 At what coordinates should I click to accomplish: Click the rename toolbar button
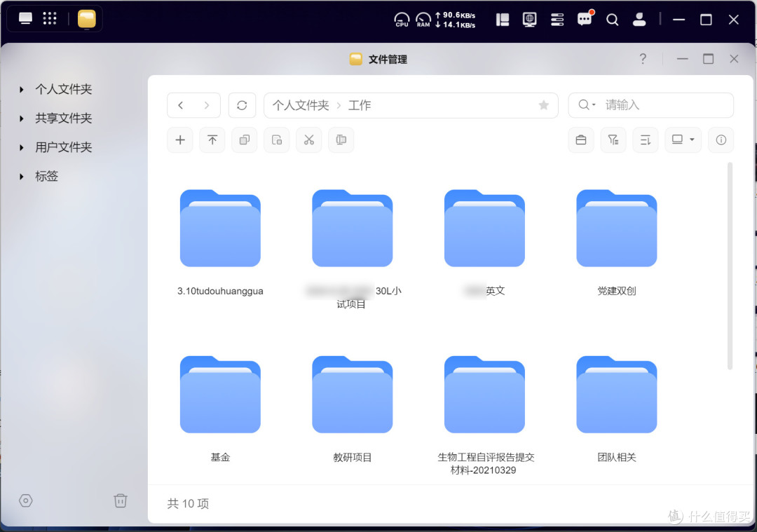click(x=341, y=140)
